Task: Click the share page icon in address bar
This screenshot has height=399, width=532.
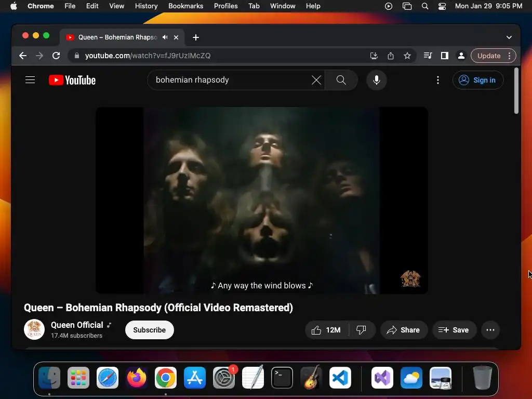Action: [391, 56]
